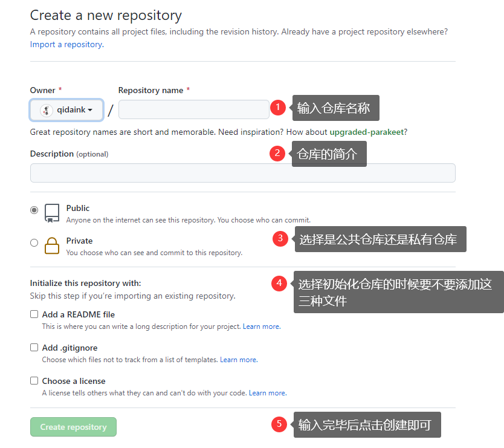Click the red annotation marker number 2
The height and width of the screenshot is (448, 504).
pyautogui.click(x=277, y=153)
